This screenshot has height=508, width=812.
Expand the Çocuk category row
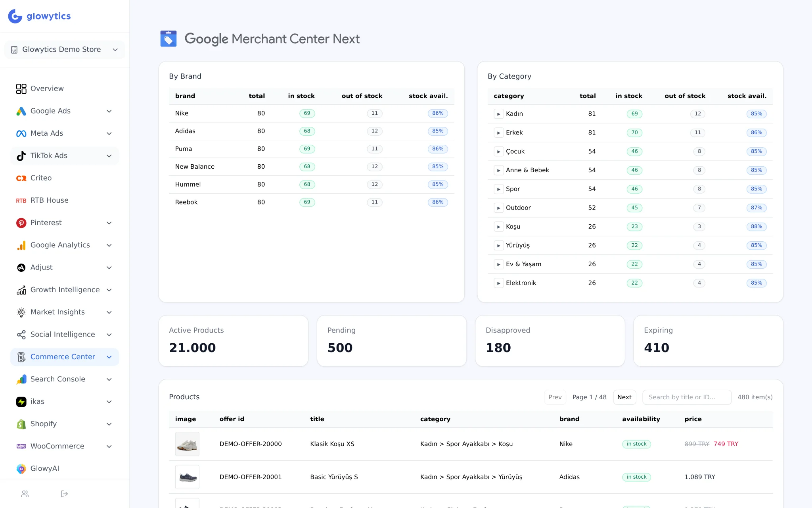498,152
